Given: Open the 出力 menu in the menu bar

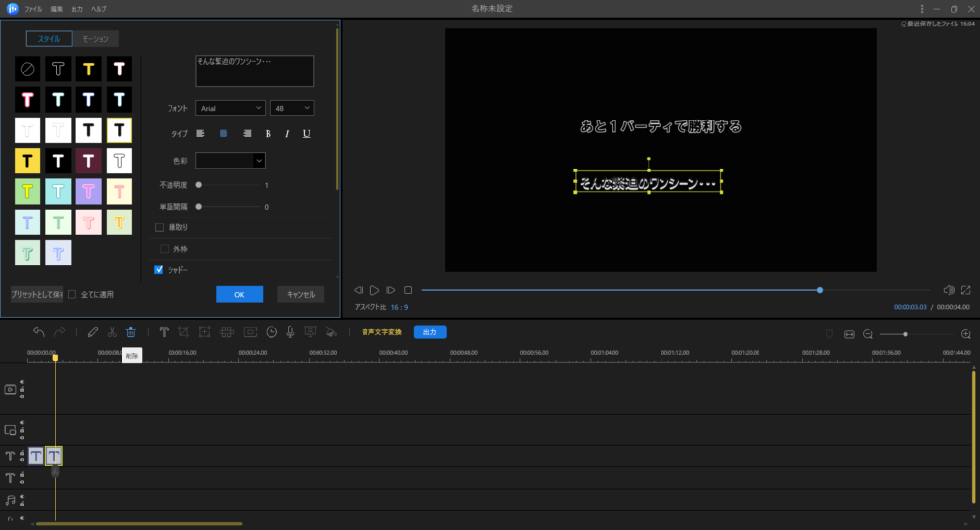Looking at the screenshot, I should [76, 9].
